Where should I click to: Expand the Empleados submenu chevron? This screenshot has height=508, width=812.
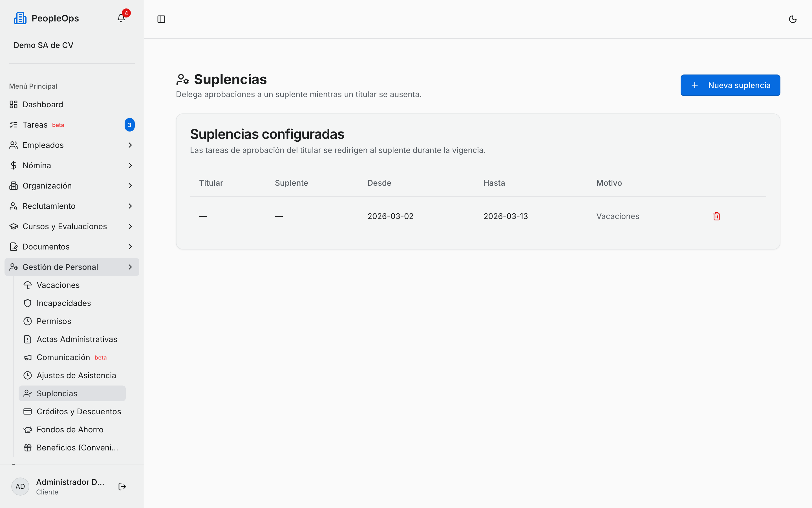point(130,145)
